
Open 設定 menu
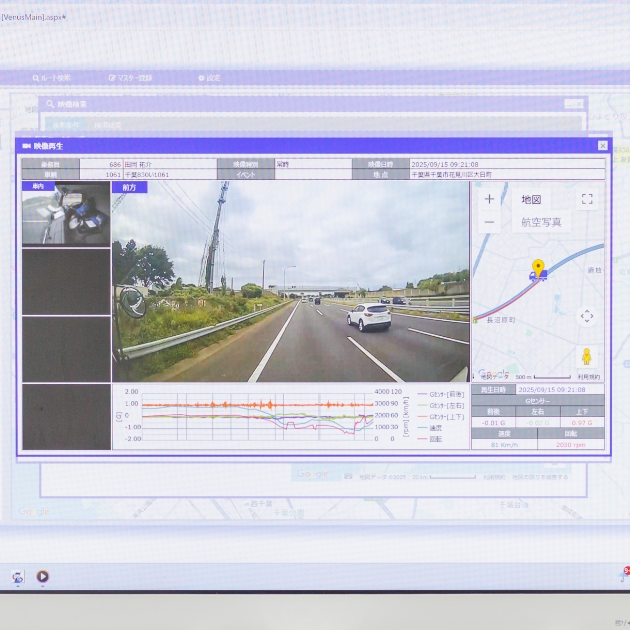pyautogui.click(x=209, y=78)
